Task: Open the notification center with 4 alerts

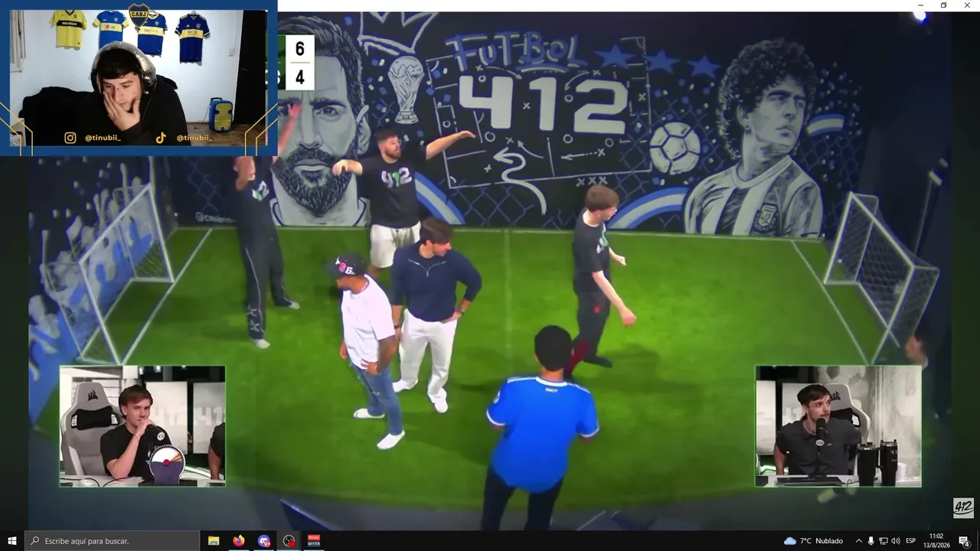Action: pyautogui.click(x=965, y=541)
